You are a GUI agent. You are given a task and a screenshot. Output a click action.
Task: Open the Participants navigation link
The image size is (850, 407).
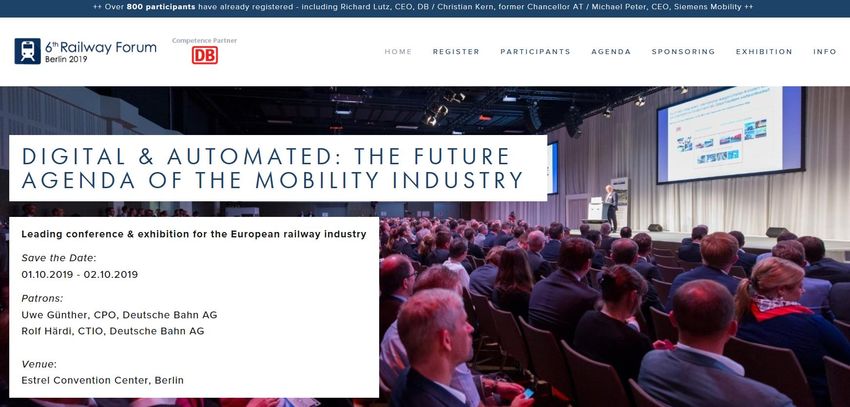[x=535, y=52]
